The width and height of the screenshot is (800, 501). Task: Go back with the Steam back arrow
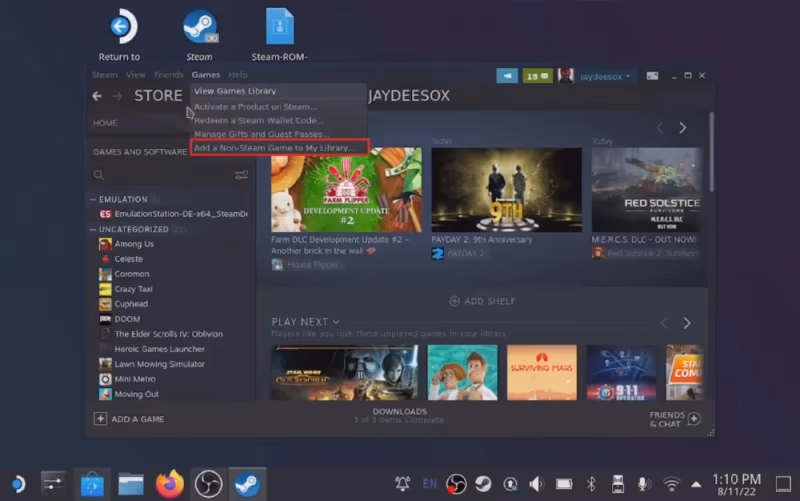[97, 96]
